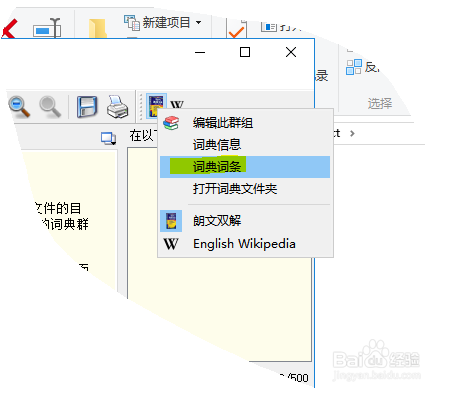The height and width of the screenshot is (393, 450).
Task: Click the normal size magnifier icon
Action: coord(50,107)
